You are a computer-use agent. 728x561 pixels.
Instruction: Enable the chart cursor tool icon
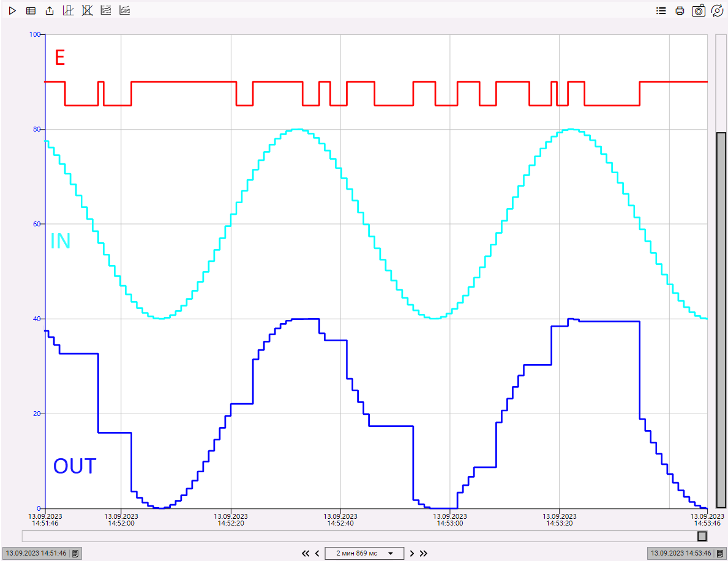68,10
